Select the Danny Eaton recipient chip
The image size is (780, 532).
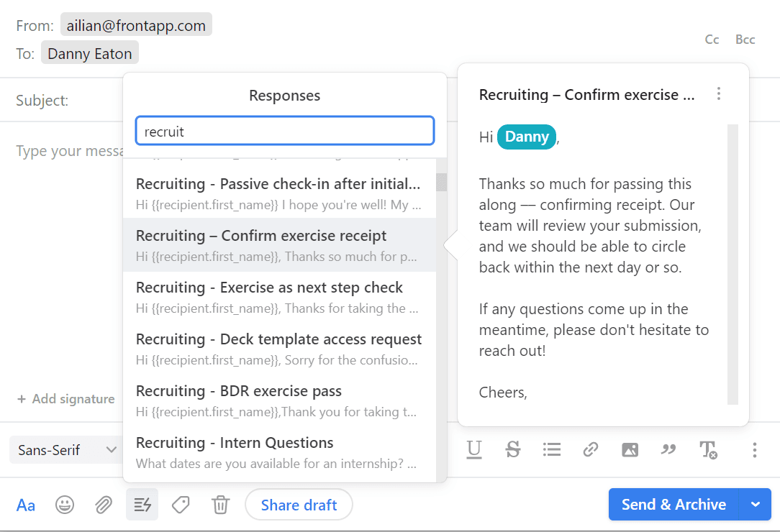click(x=89, y=53)
